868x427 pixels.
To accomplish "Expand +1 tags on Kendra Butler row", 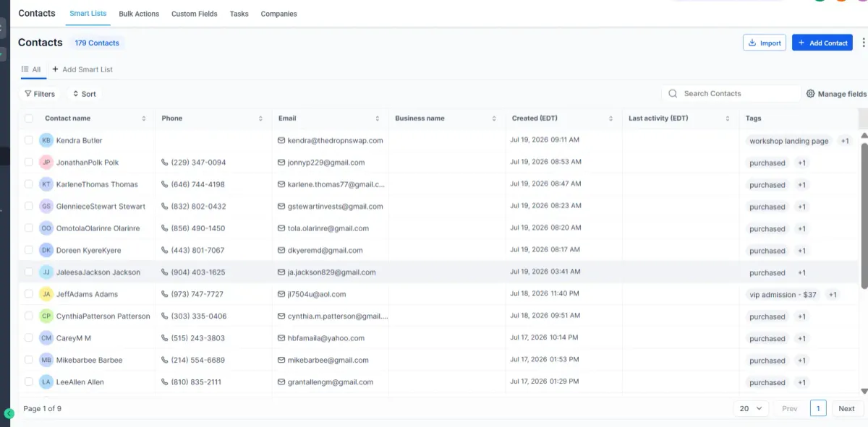I will 845,141.
